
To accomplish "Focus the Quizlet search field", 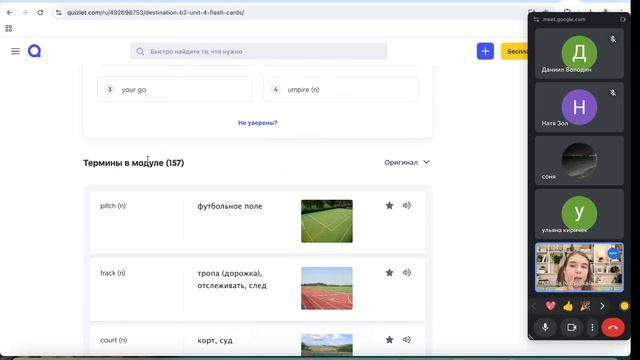I will coord(259,51).
